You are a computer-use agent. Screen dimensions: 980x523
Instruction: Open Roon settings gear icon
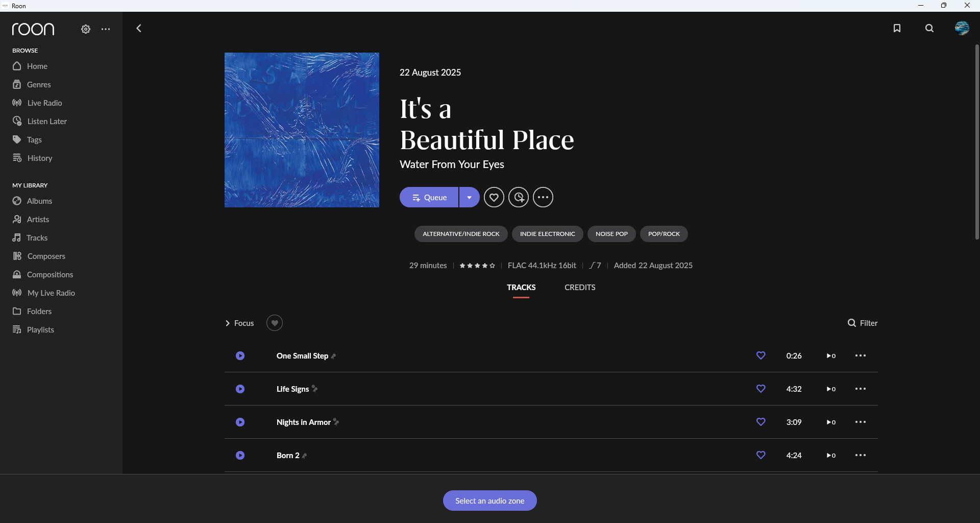tap(86, 29)
